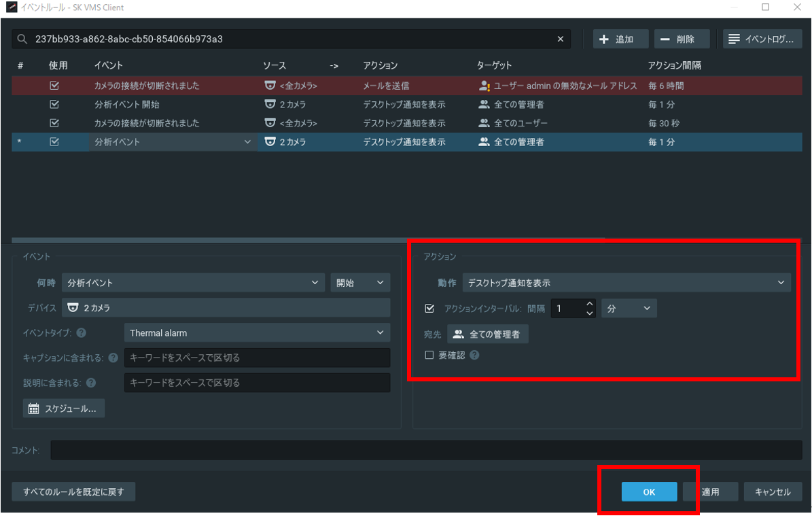Toggle the アクションインターバル checkbox
The image size is (812, 518).
coord(429,308)
